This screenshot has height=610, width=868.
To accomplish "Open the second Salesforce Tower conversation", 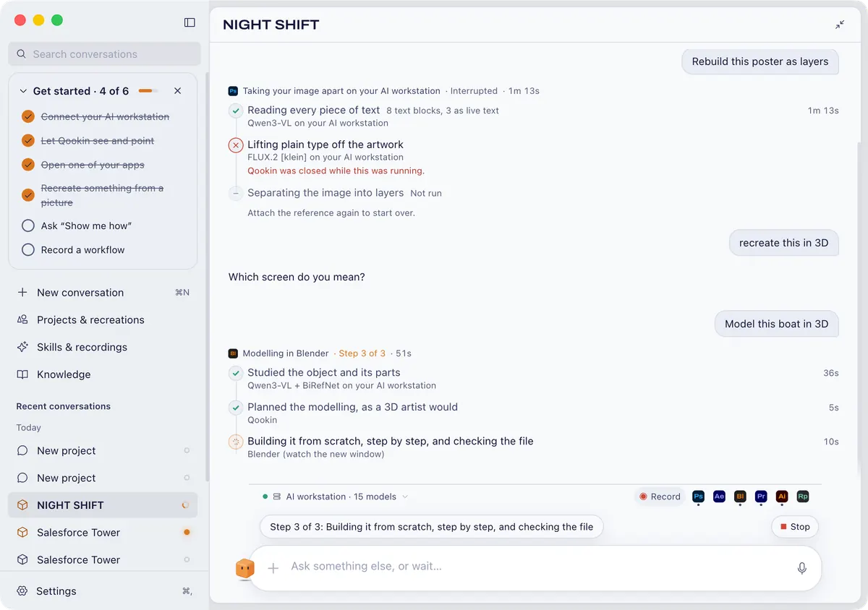I will 103,559.
